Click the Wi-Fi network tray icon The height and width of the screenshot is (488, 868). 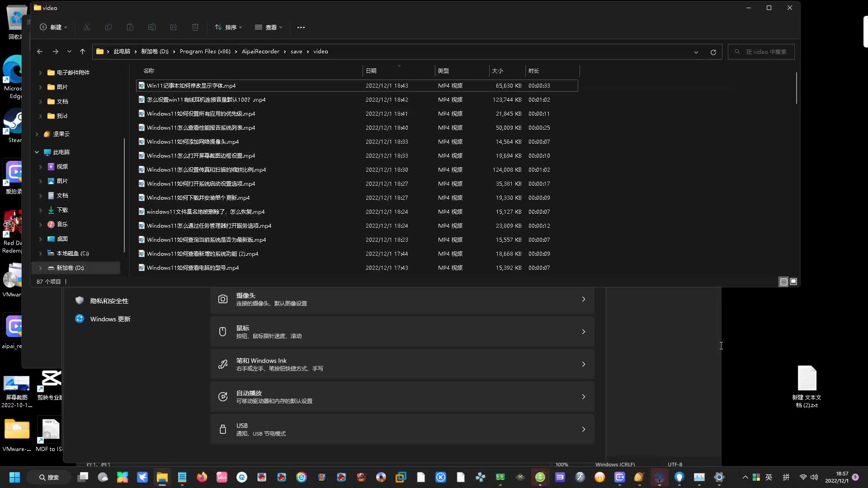click(803, 477)
